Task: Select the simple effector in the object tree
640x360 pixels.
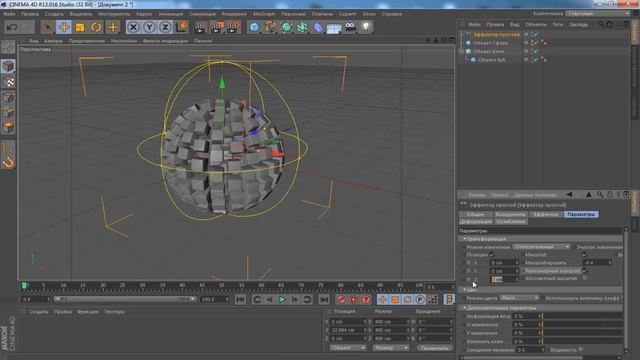Action: click(496, 35)
